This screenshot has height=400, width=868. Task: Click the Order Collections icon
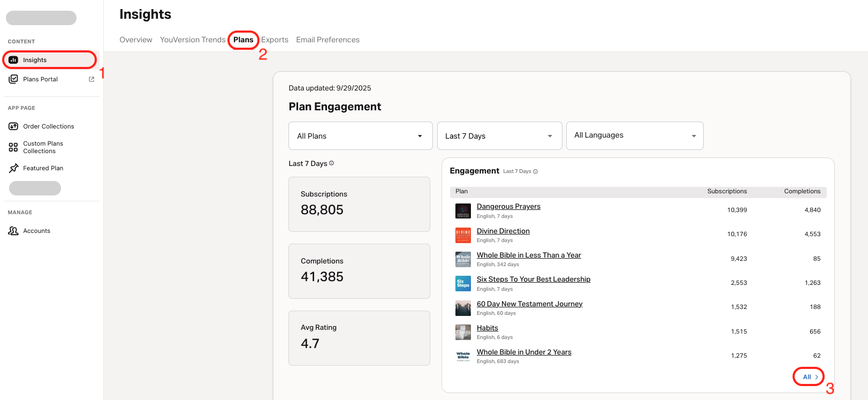pos(13,126)
